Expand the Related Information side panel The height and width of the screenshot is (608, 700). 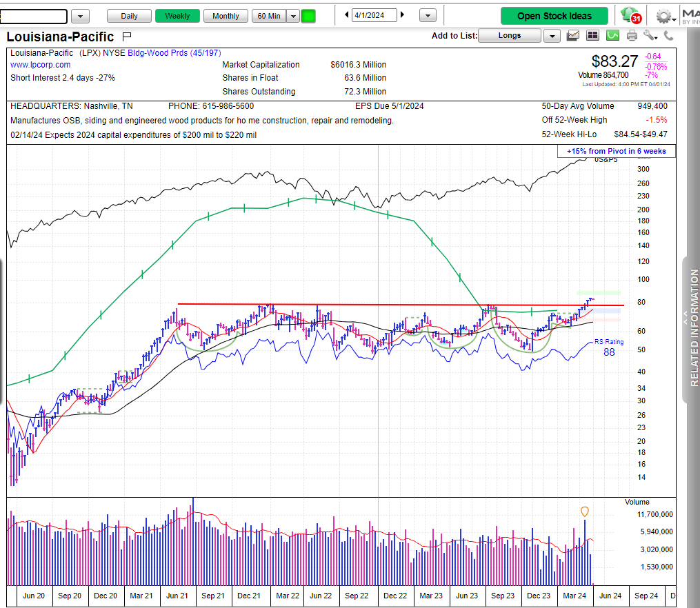tap(692, 328)
